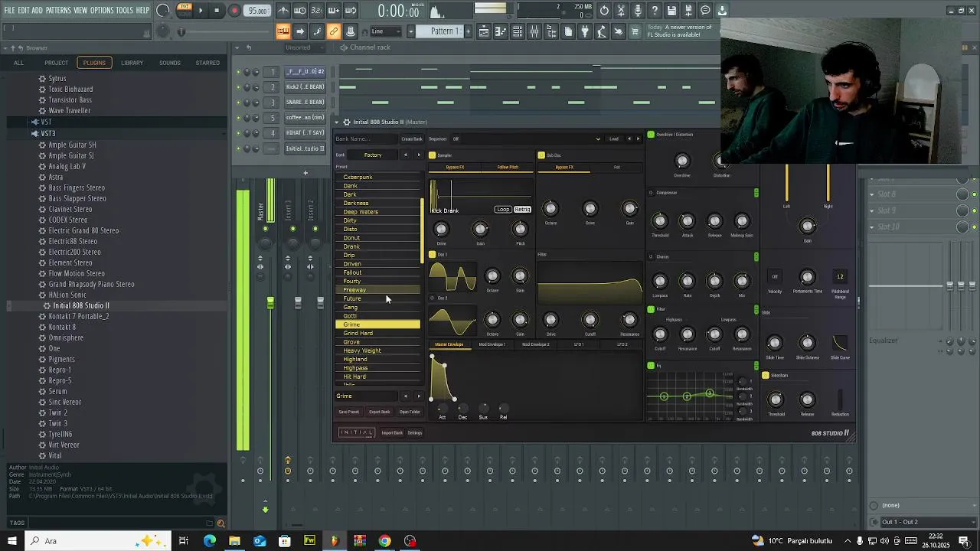Open FL Studio from the taskbar
This screenshot has width=980, height=551.
click(x=335, y=541)
